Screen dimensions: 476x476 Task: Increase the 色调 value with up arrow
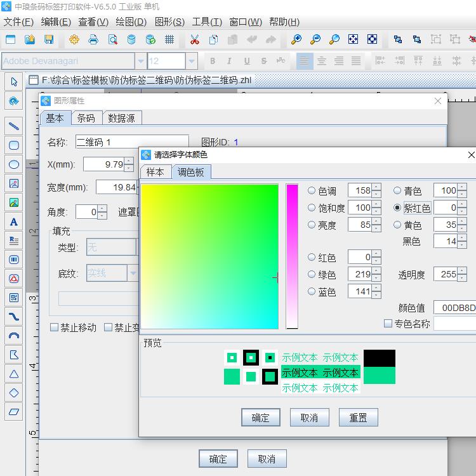(x=376, y=187)
